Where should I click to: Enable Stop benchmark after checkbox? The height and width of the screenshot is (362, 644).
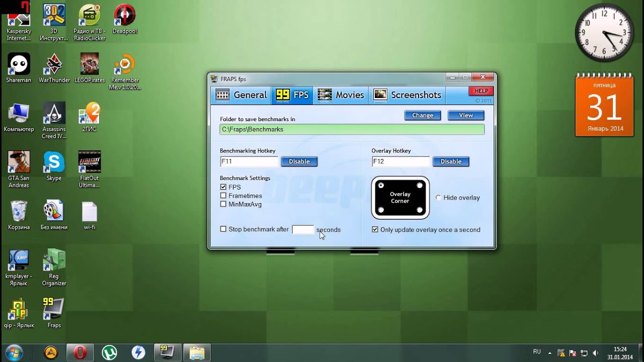(223, 229)
